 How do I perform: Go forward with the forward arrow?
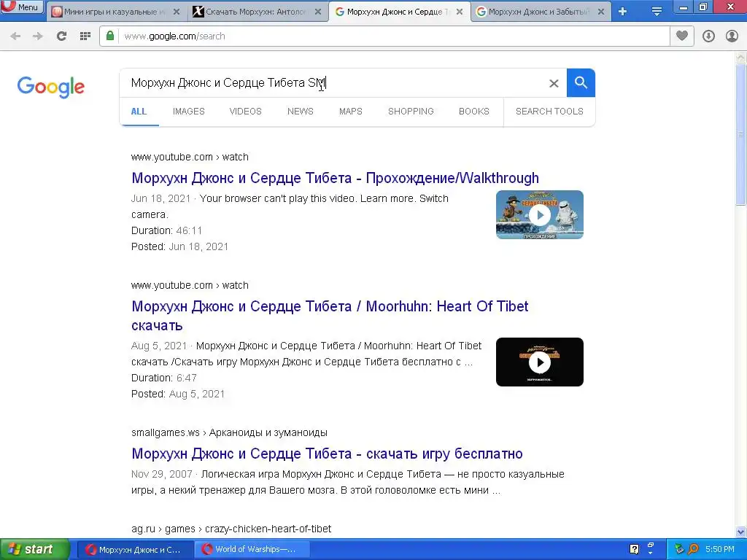click(38, 36)
